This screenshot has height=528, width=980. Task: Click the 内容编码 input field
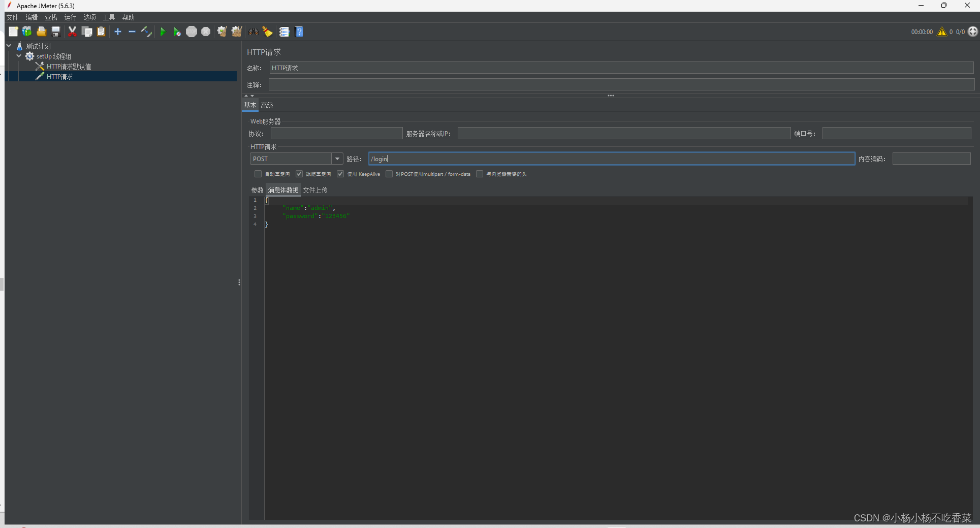931,159
